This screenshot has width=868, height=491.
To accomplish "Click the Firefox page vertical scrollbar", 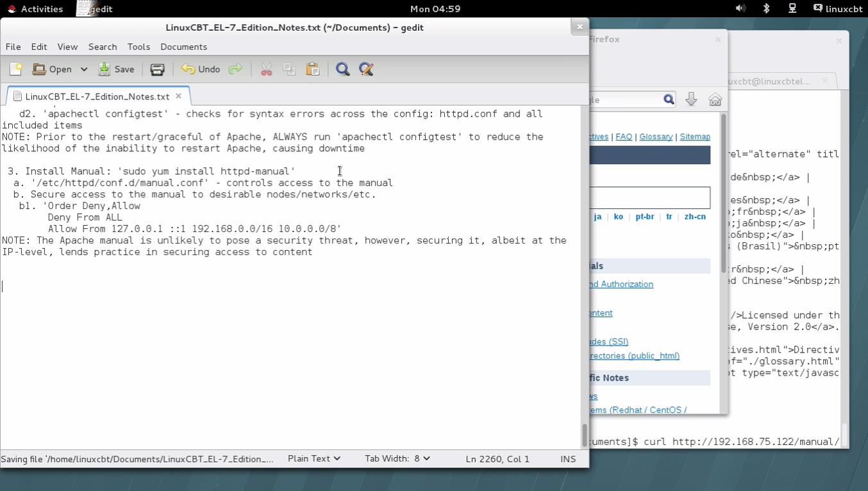I will coord(724,192).
